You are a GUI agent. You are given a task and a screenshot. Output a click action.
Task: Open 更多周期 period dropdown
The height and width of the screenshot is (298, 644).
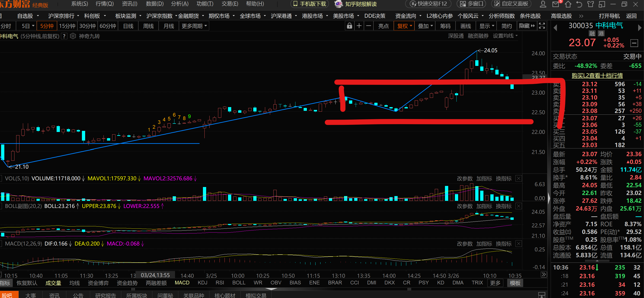pyautogui.click(x=194, y=26)
